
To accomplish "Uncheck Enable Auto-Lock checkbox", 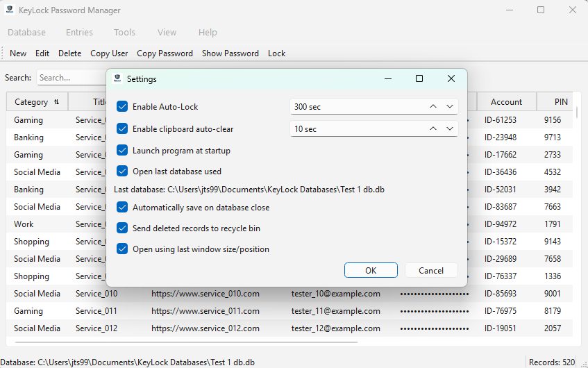I will [x=122, y=107].
